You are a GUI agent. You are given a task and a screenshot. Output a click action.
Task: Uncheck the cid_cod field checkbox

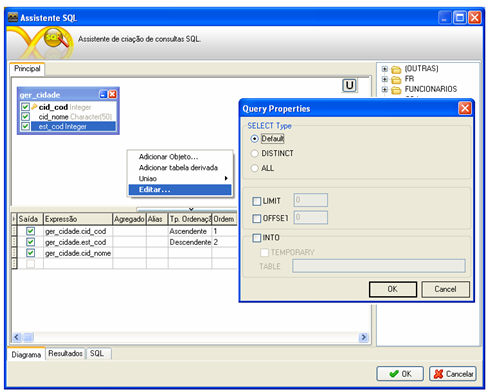point(25,107)
